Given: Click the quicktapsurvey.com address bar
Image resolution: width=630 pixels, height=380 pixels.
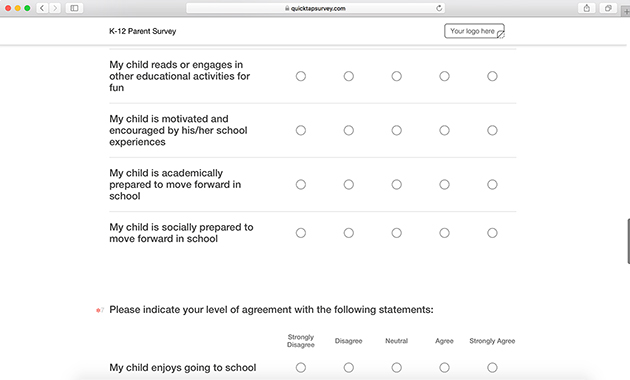Looking at the screenshot, I should [315, 8].
